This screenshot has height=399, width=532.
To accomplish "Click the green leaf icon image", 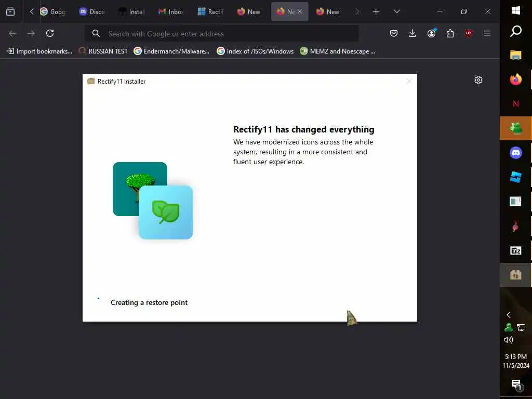I will (x=166, y=212).
